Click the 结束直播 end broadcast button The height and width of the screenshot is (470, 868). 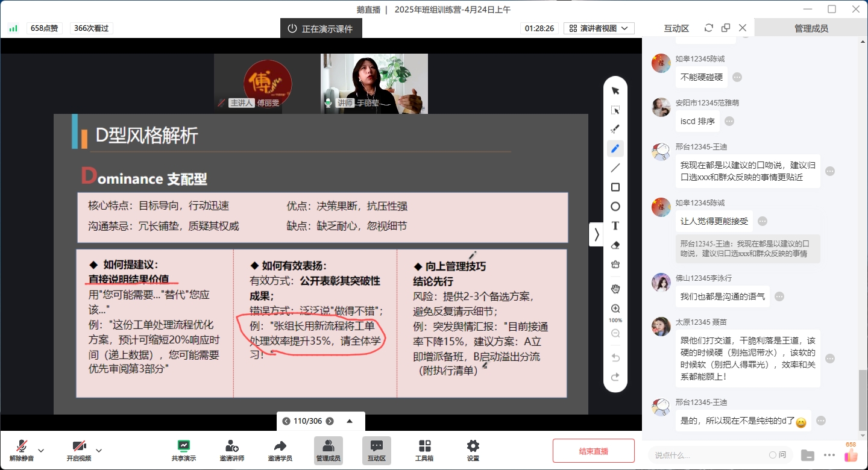[x=593, y=451]
